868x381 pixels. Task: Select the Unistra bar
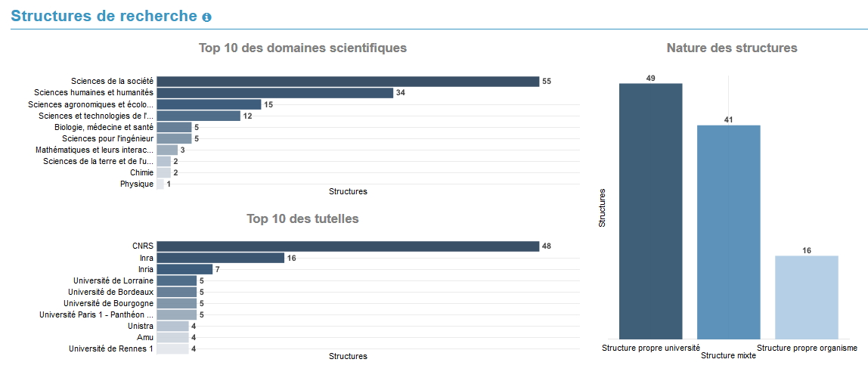(172, 326)
